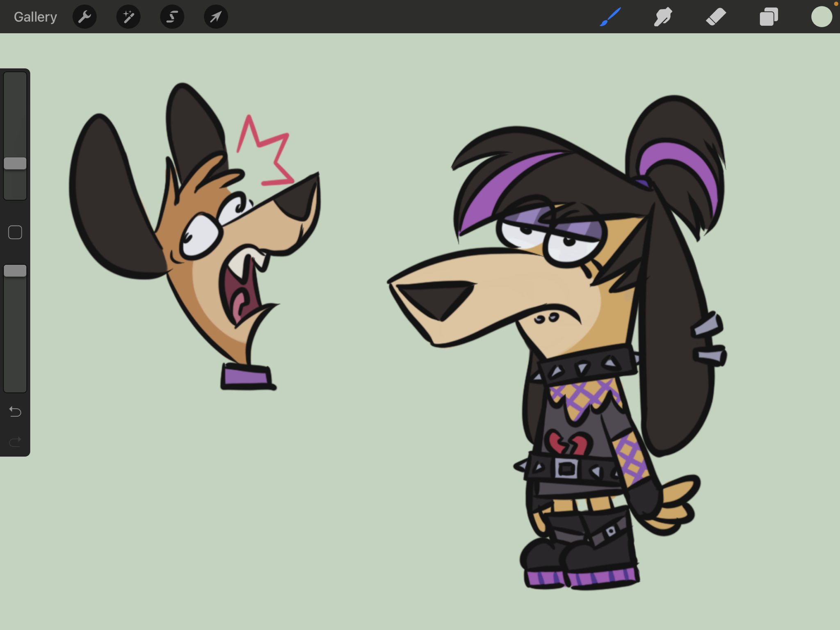The width and height of the screenshot is (840, 630).
Task: Activate the Selection tool
Action: (x=172, y=17)
